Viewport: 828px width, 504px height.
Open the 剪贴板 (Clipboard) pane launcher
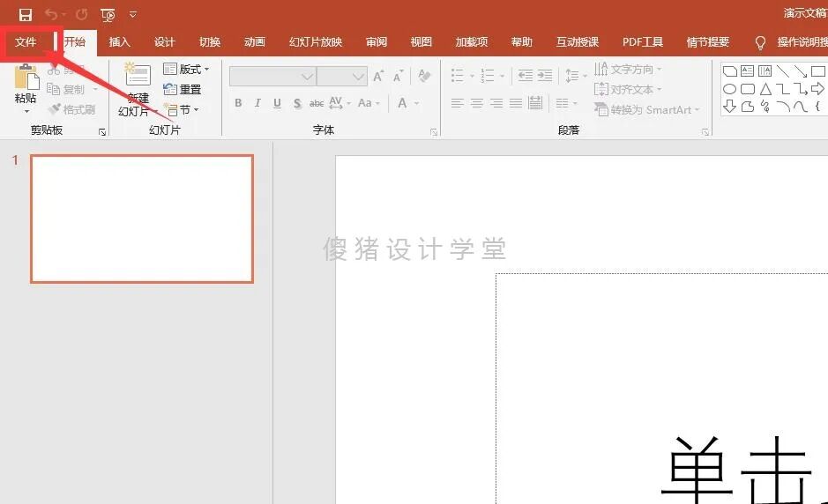[x=102, y=132]
